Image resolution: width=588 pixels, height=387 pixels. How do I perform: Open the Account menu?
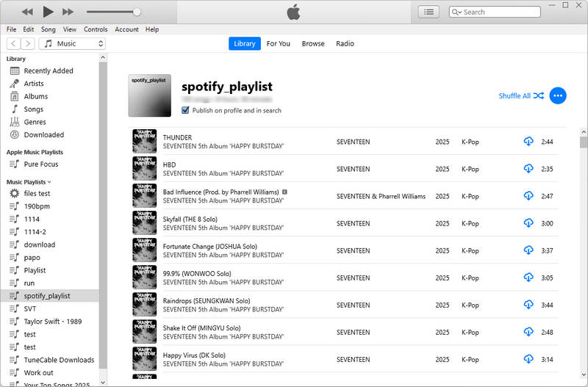126,29
